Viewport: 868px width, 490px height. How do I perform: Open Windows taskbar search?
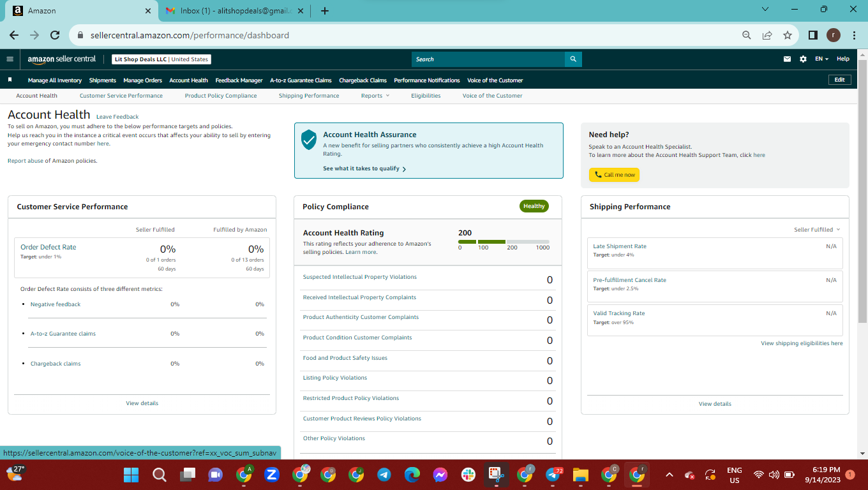160,475
